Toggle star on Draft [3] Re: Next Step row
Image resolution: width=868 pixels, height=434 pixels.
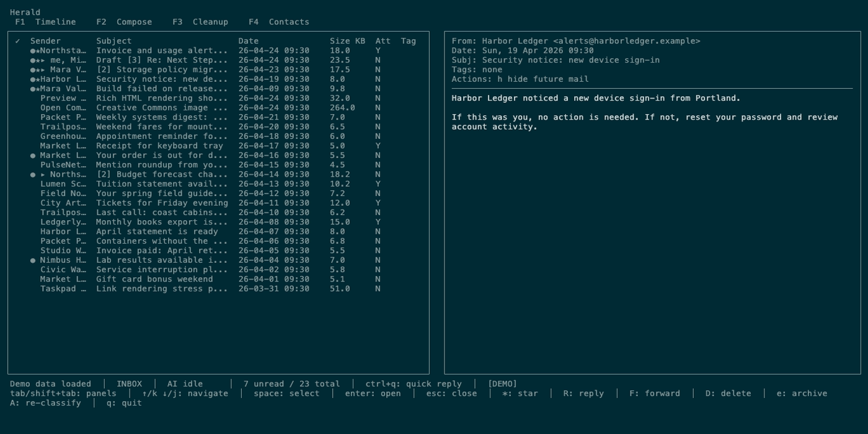(x=38, y=60)
